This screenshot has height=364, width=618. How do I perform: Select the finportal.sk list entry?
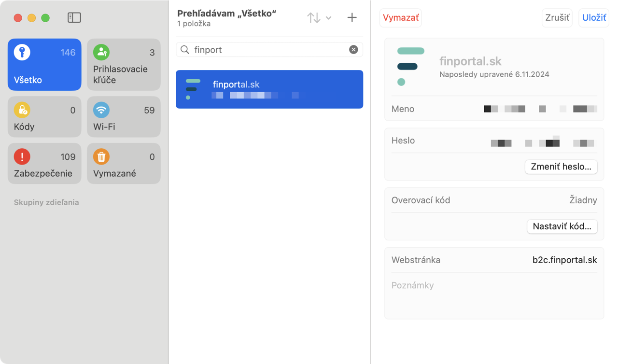pos(269,89)
